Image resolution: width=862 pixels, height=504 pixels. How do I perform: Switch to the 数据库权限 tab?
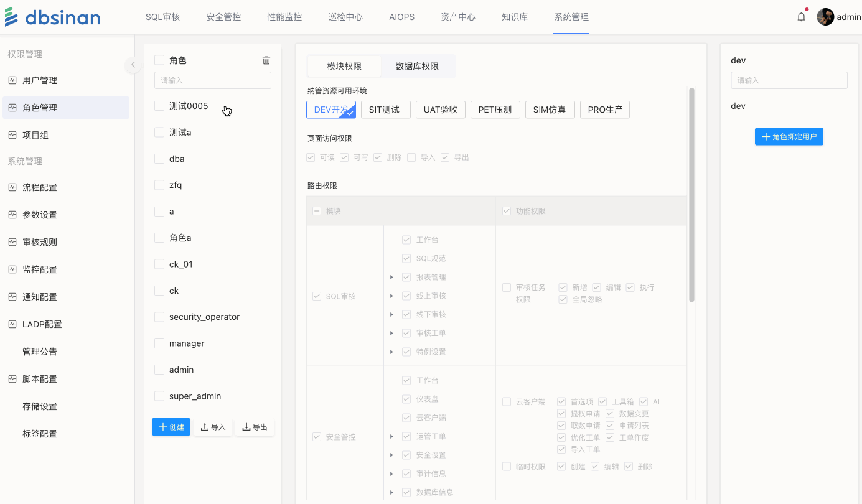point(417,67)
